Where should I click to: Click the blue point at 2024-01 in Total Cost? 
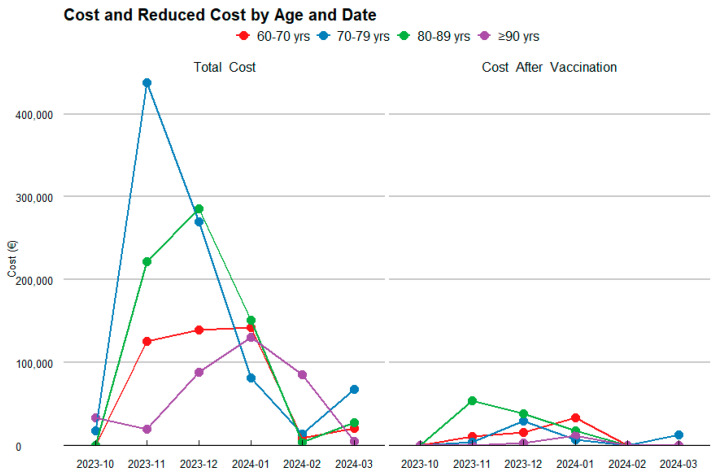(251, 378)
